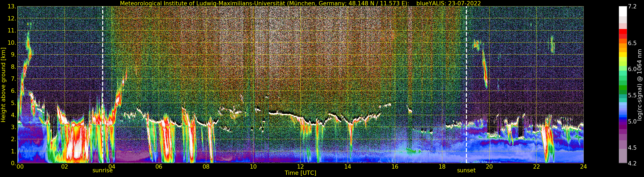644x177 pixels.
Task: Select the '5.' tick on the height axis
Action: point(14,103)
